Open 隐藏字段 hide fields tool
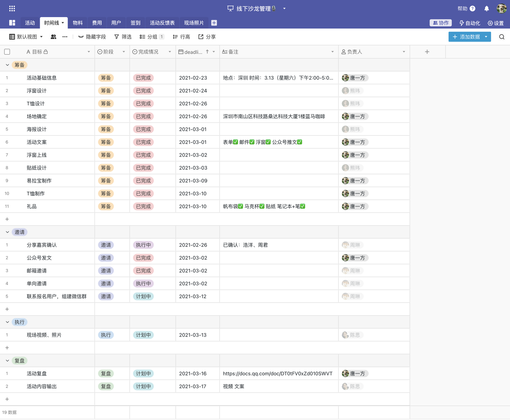Screen dimensions: 510x420 point(92,37)
